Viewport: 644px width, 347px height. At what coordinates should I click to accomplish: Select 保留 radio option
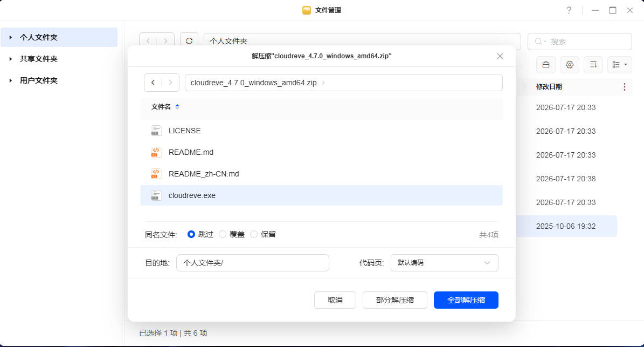[254, 234]
